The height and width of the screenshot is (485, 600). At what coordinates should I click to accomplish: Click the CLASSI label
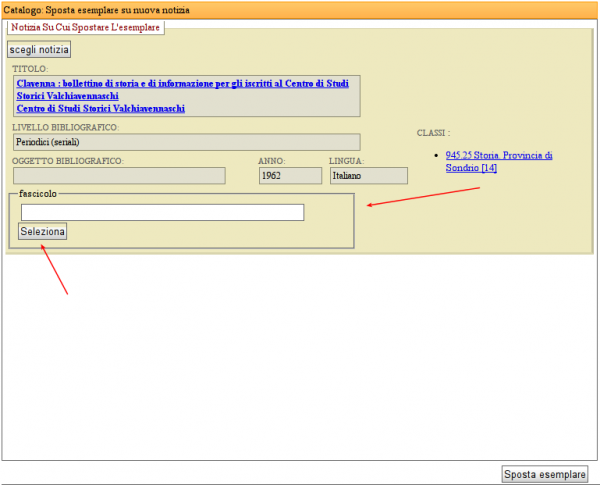coord(433,132)
